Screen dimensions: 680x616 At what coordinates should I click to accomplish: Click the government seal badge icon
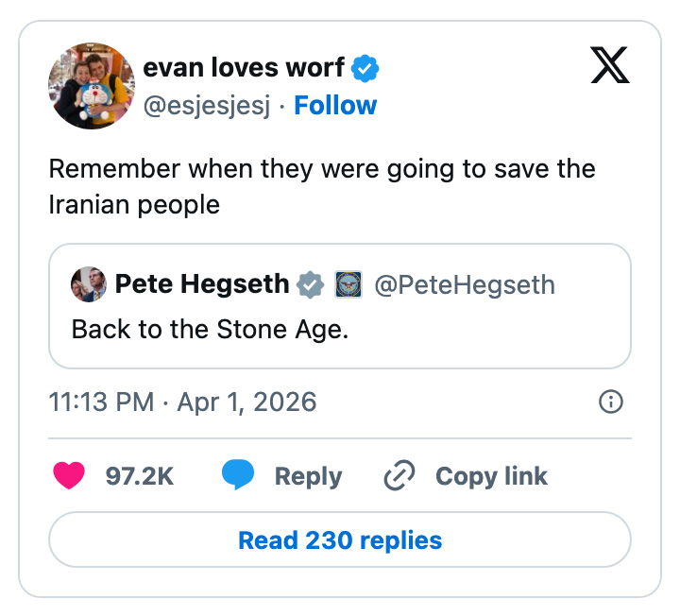pos(348,284)
